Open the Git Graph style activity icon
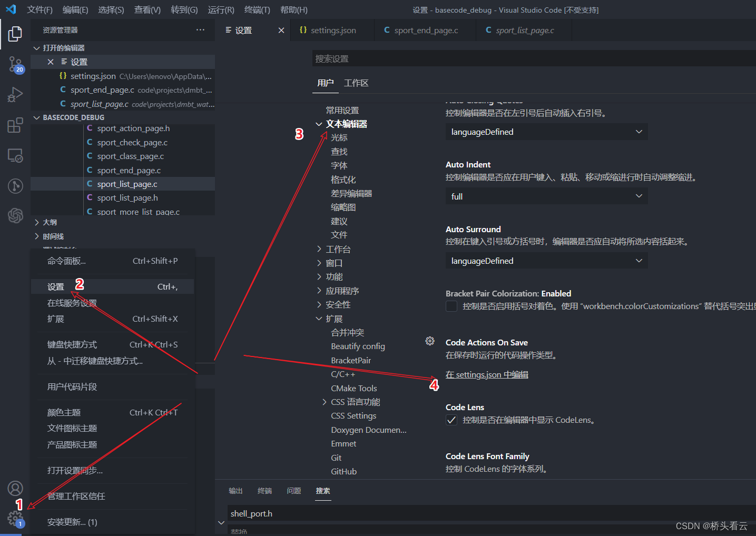Screen dimensions: 756x536 [15, 186]
